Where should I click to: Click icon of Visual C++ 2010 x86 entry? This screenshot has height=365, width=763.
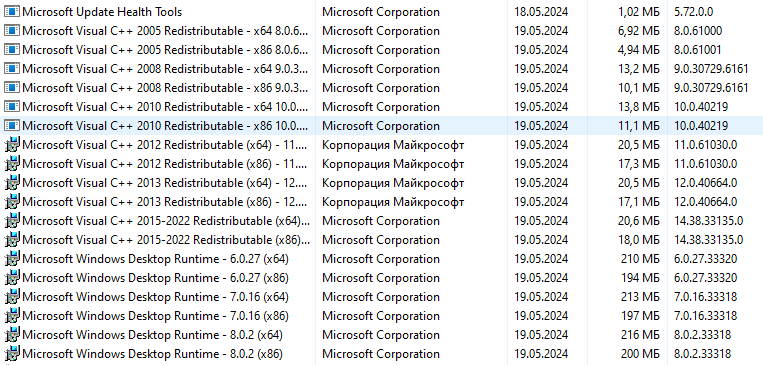(12, 126)
